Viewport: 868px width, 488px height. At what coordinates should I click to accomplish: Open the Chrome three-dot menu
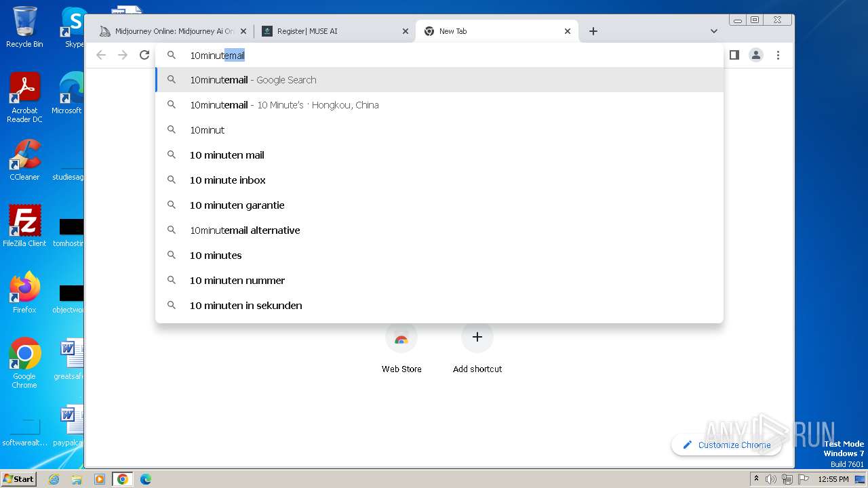(x=778, y=55)
